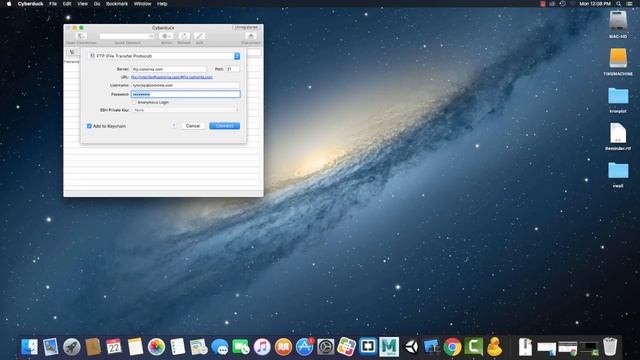
Task: Click the menu bar clock
Action: click(x=595, y=4)
